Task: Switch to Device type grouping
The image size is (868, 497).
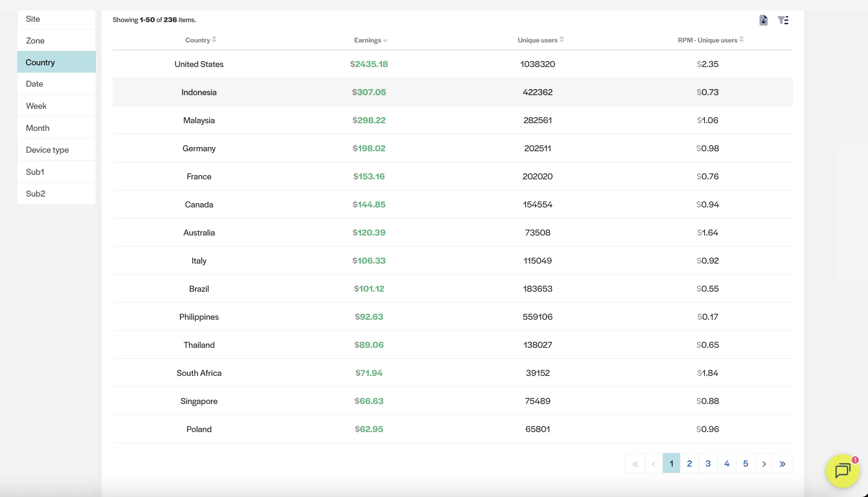Action: tap(47, 150)
